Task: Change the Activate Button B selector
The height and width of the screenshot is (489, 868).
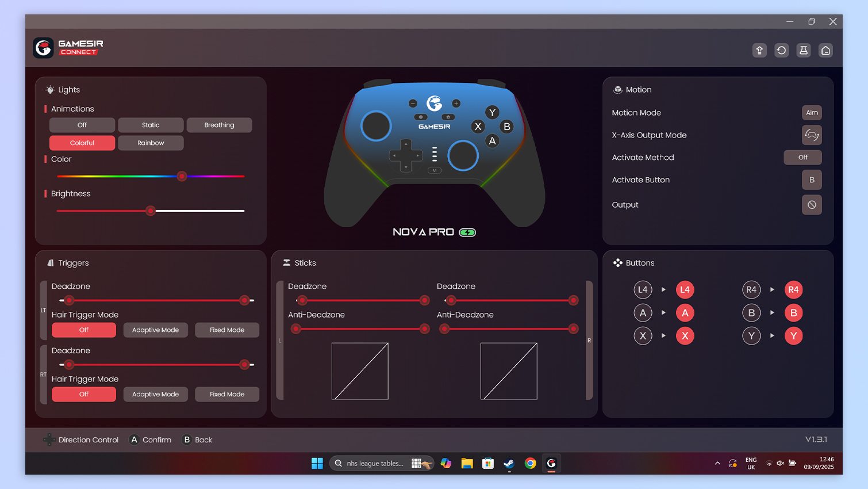Action: click(812, 180)
